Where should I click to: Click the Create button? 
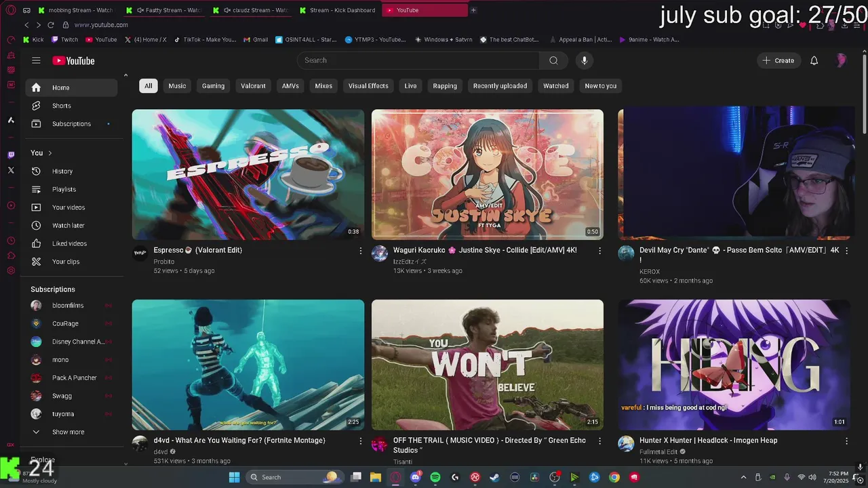778,60
